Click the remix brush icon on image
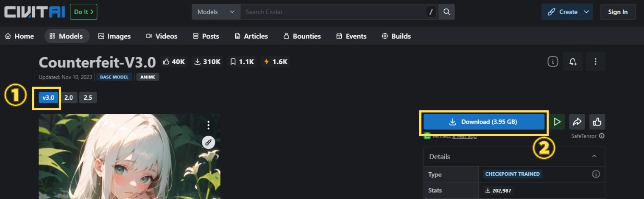Viewport: 644px width, 199px height. [x=208, y=143]
